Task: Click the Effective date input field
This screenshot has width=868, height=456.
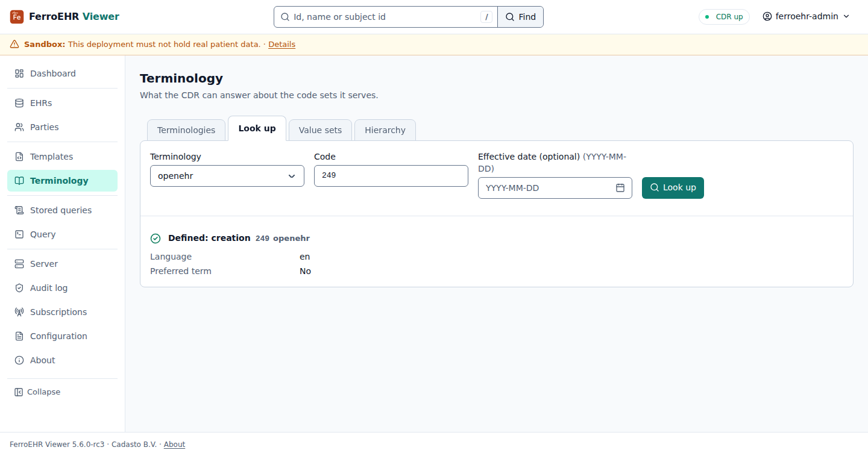Action: tap(555, 188)
